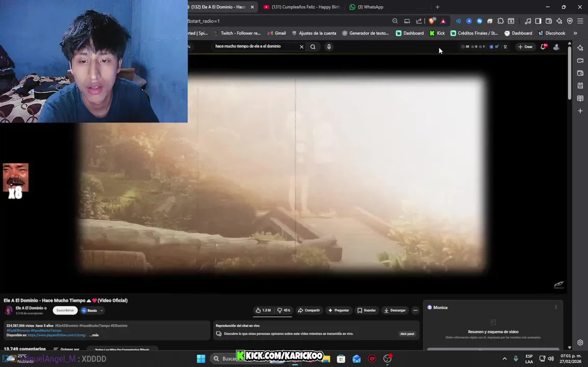Switch to the Cumpleaños Feliz YouTube tab
This screenshot has height=367, width=588.
click(x=302, y=7)
